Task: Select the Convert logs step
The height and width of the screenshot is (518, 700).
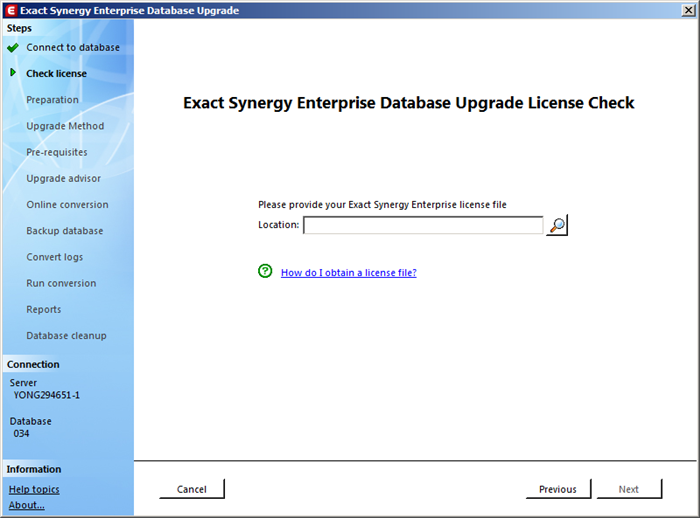Action: pyautogui.click(x=54, y=257)
